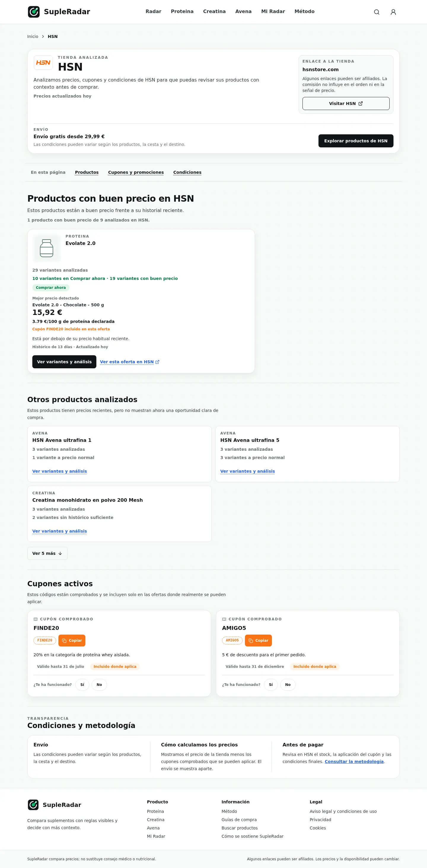Open Aviso legal y condiciones de uso

point(343,811)
